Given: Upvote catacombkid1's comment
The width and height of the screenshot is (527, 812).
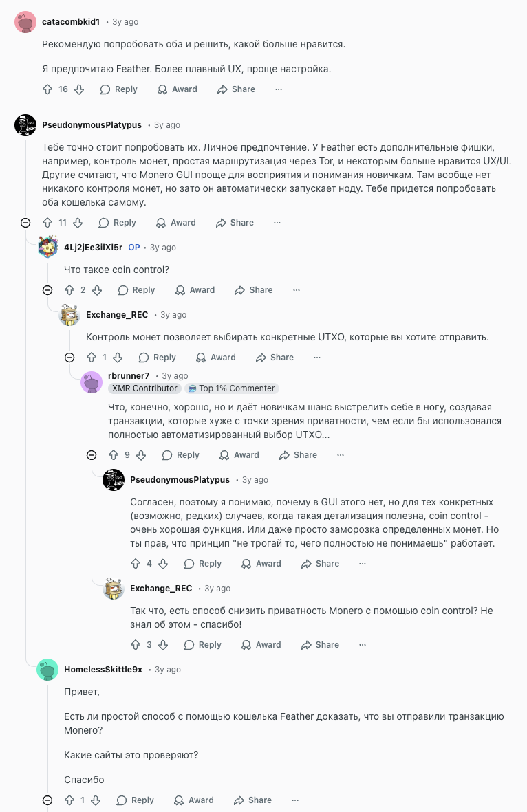Looking at the screenshot, I should (x=47, y=89).
